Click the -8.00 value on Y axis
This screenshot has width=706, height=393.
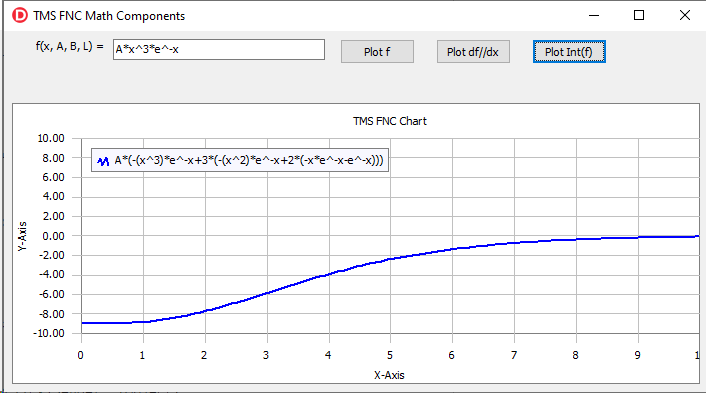coord(52,314)
